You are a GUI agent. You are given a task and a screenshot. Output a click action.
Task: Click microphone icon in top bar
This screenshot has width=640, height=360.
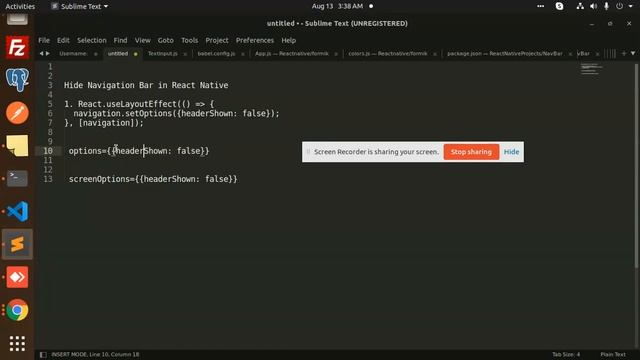point(607,6)
